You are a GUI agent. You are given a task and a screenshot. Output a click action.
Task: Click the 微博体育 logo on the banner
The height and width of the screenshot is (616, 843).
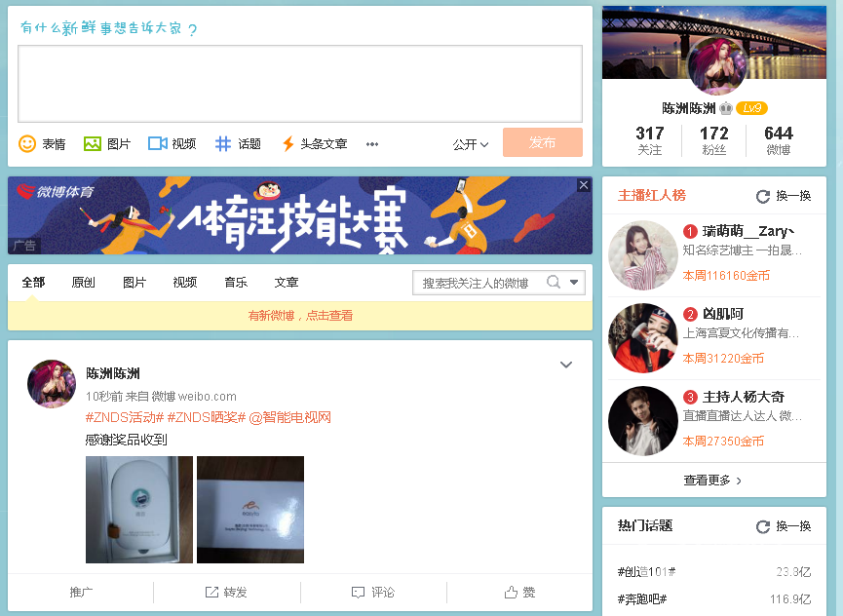[x=56, y=191]
